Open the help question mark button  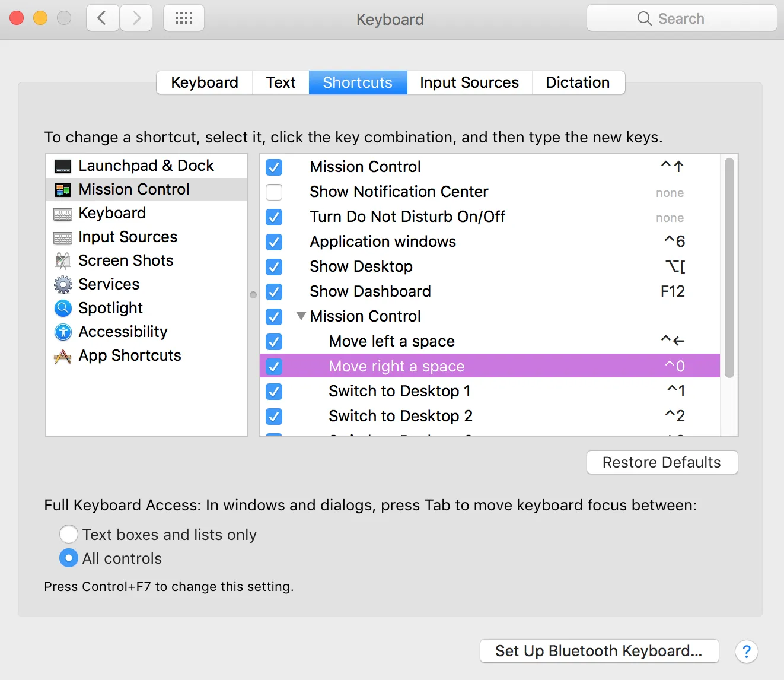746,652
